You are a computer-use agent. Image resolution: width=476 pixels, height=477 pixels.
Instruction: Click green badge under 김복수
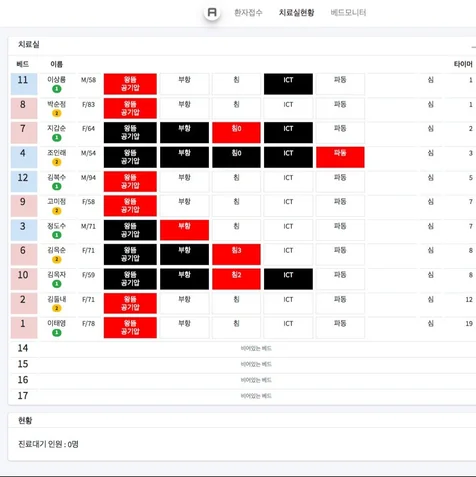point(57,186)
